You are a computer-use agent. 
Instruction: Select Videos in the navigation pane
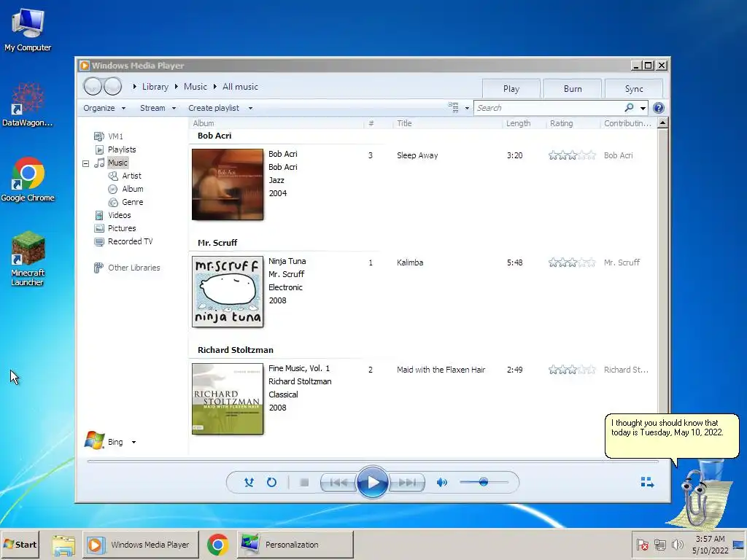(119, 215)
